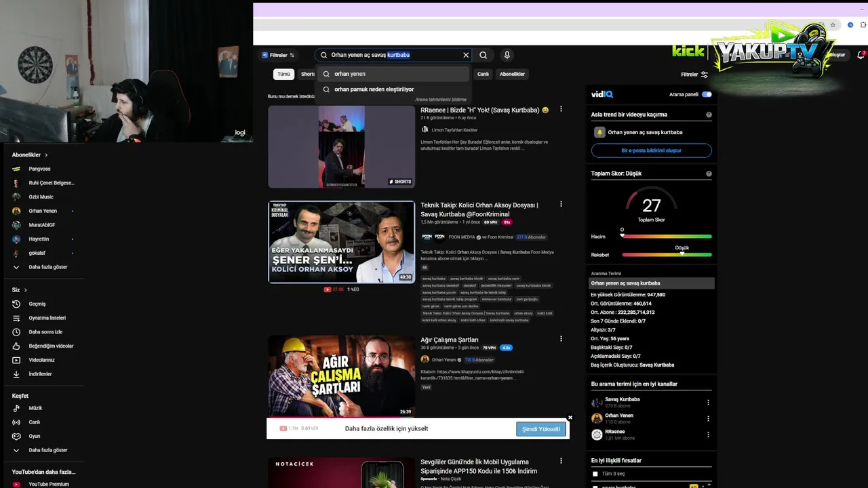Click inside the YouTube search input

[393, 55]
